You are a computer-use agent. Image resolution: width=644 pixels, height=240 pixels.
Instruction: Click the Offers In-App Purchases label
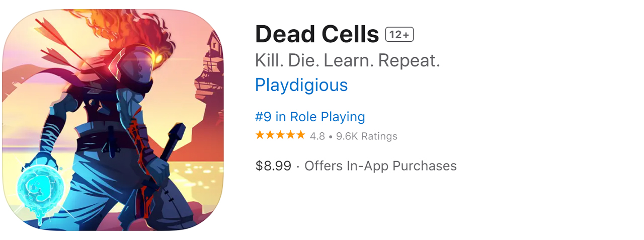point(380,166)
